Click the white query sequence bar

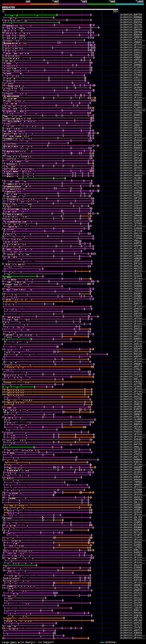[60, 10]
